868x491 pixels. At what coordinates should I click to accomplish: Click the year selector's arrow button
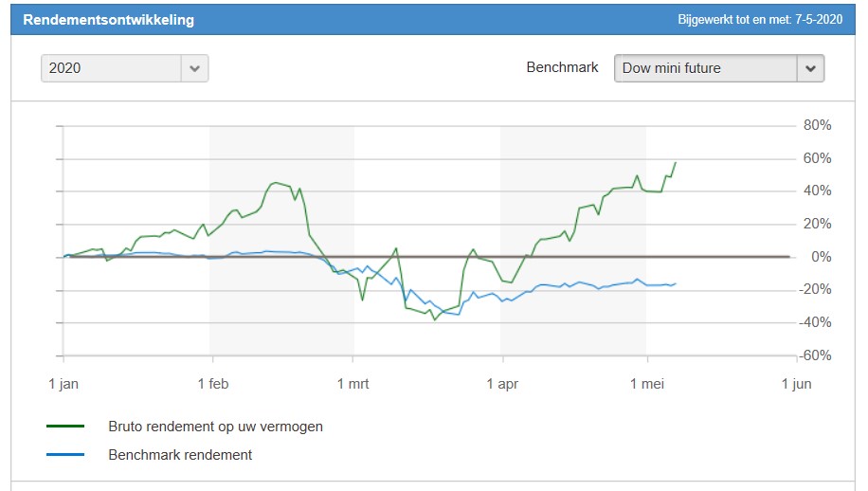[195, 68]
